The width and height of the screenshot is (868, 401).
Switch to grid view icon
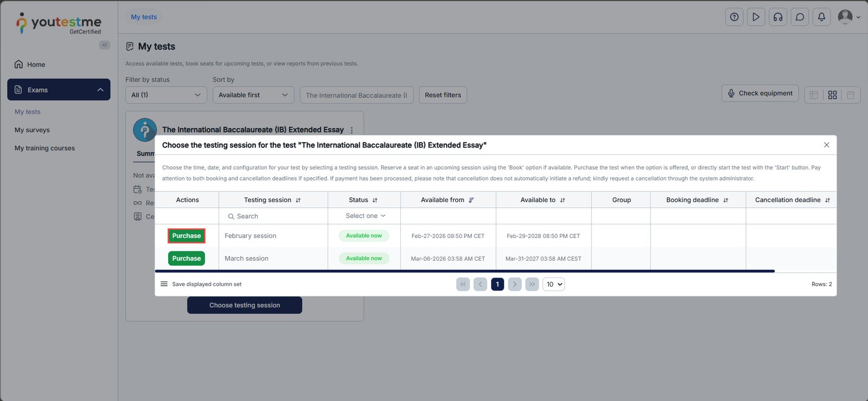coord(832,95)
